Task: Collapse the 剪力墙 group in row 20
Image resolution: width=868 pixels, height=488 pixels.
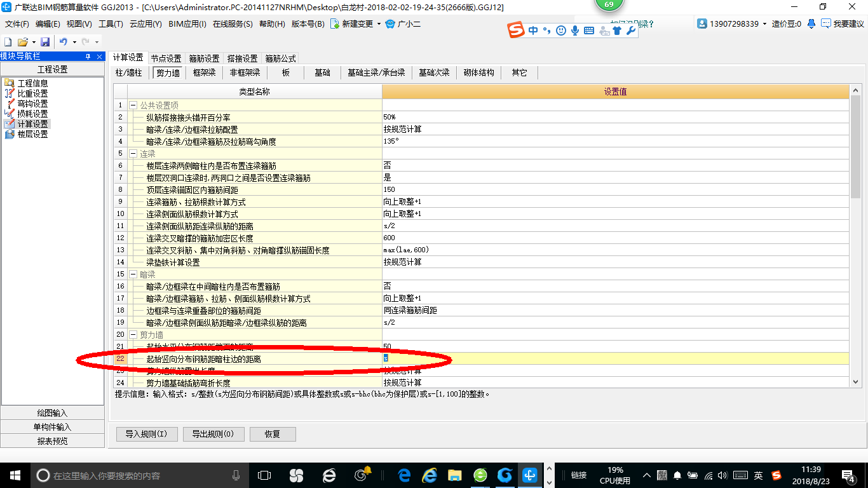Action: tap(133, 334)
